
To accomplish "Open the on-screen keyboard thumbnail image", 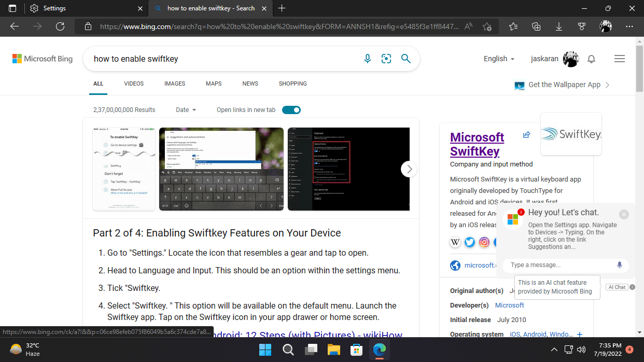I will point(221,169).
